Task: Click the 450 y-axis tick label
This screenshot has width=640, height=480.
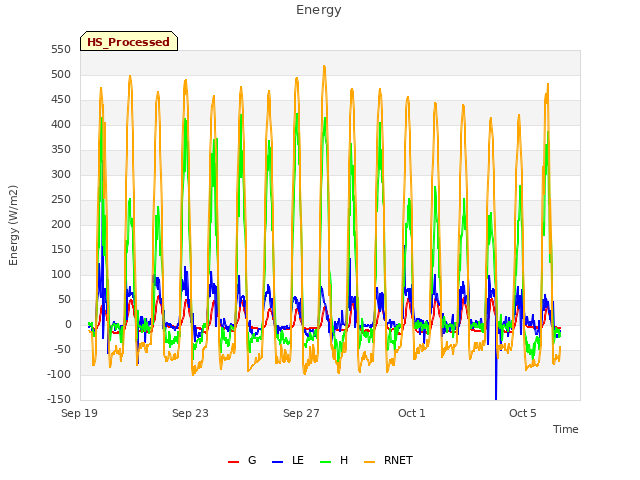Action: pos(61,100)
